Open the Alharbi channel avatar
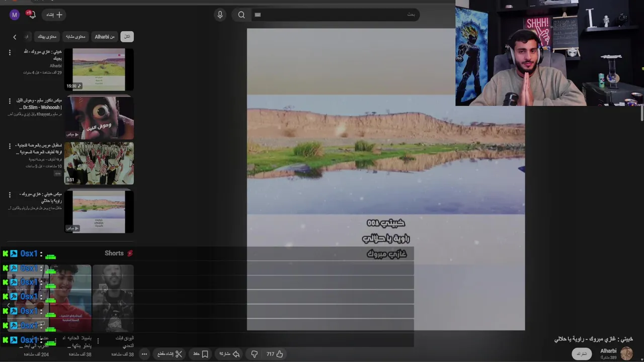Screen dimensions: 644x362 pyautogui.click(x=626, y=353)
